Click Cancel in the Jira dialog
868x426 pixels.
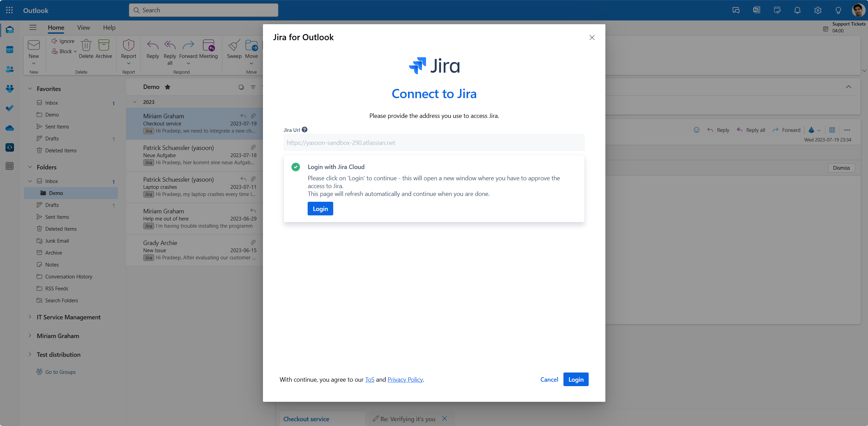point(549,379)
